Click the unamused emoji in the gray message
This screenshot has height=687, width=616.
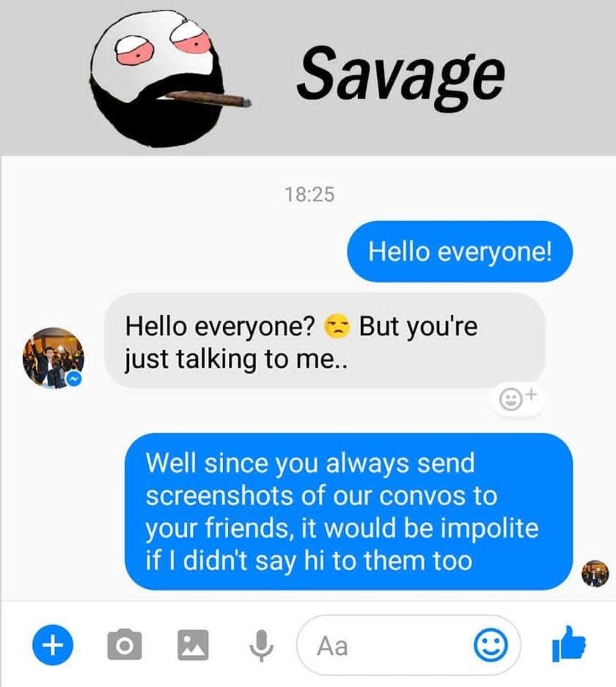(x=337, y=327)
